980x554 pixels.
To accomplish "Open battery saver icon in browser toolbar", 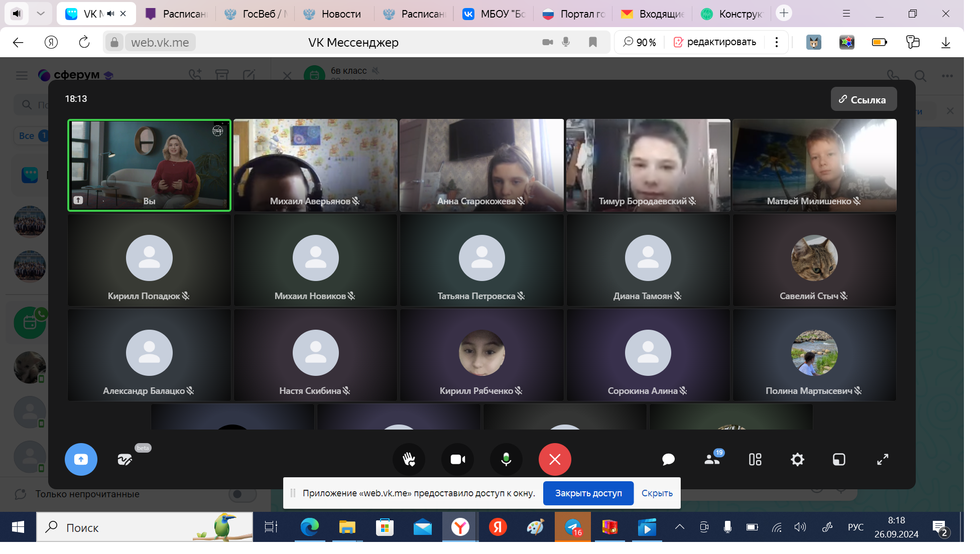I will (x=880, y=43).
